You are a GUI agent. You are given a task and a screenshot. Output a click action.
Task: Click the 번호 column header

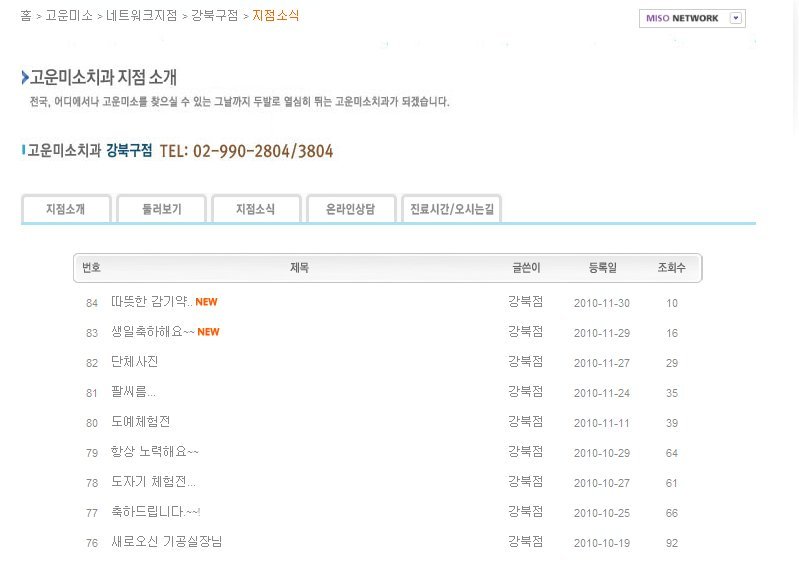pos(91,267)
